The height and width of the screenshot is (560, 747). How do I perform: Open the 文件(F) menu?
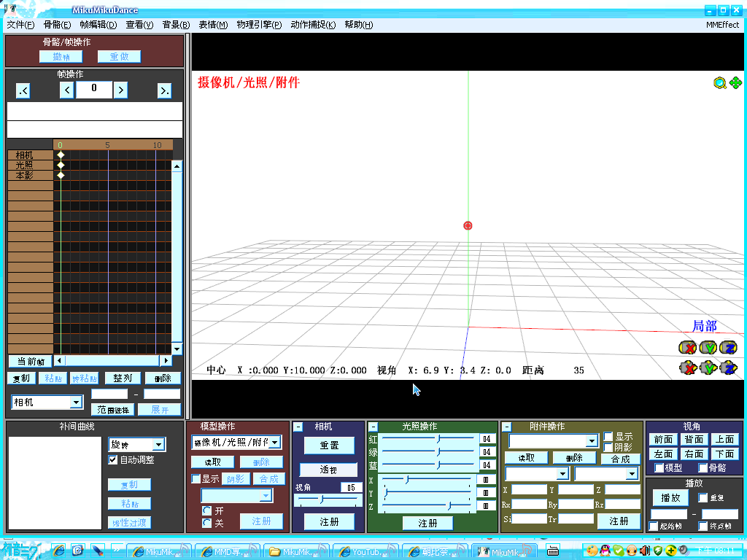21,25
